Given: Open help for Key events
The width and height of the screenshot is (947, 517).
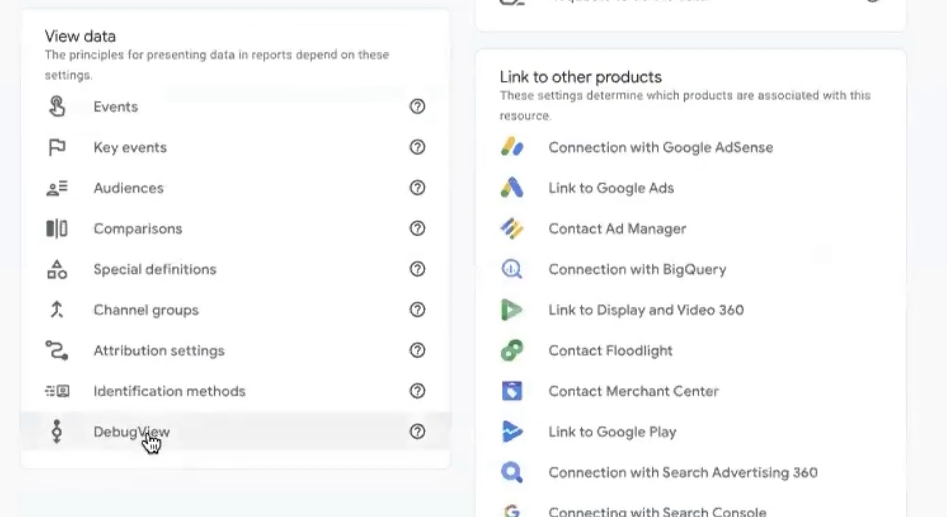Looking at the screenshot, I should click(417, 147).
